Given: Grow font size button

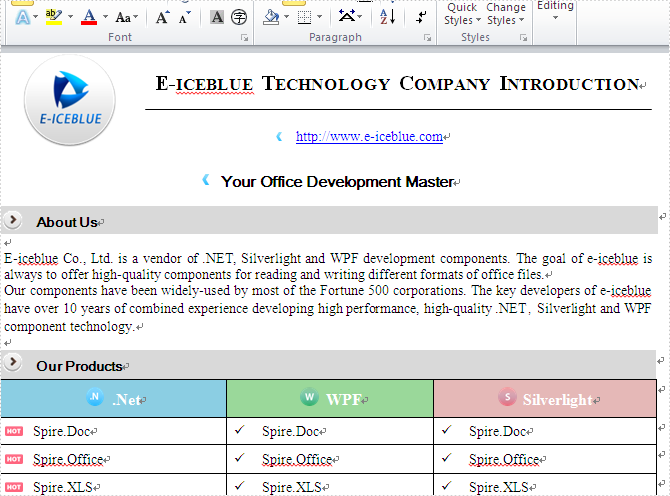Looking at the screenshot, I should [x=162, y=18].
